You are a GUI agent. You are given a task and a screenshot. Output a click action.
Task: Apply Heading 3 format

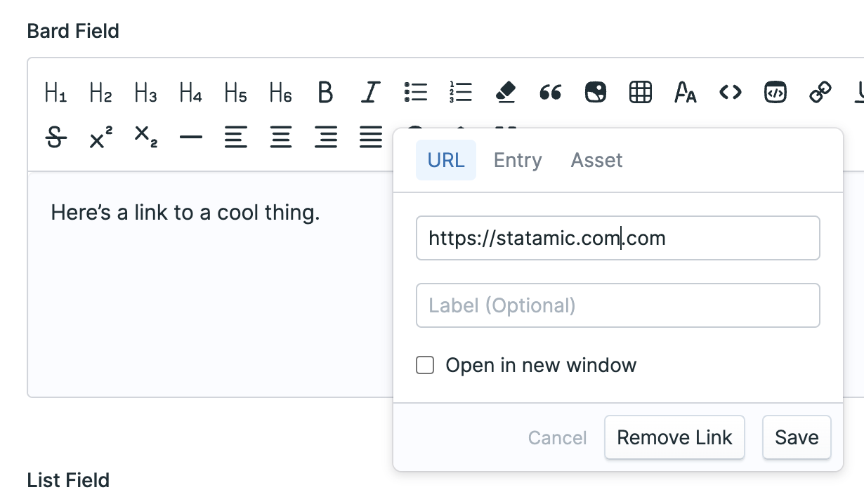tap(145, 92)
